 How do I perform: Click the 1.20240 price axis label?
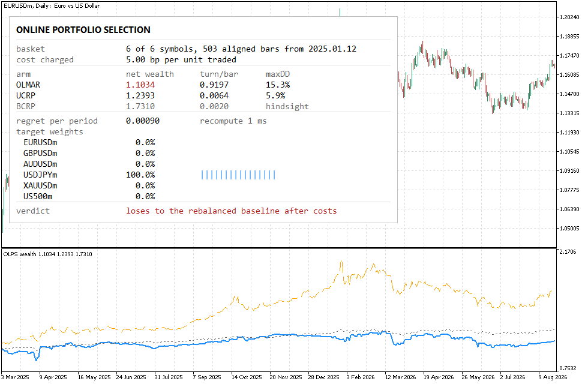point(569,17)
